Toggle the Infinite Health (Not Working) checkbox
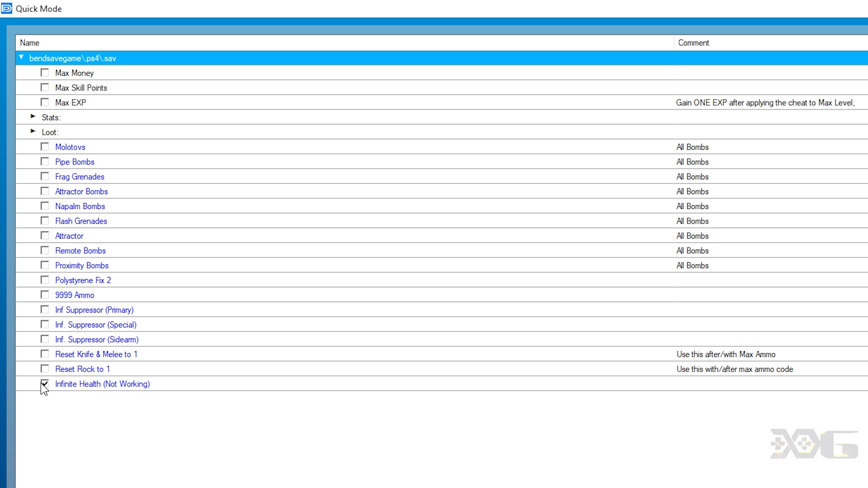 [45, 383]
